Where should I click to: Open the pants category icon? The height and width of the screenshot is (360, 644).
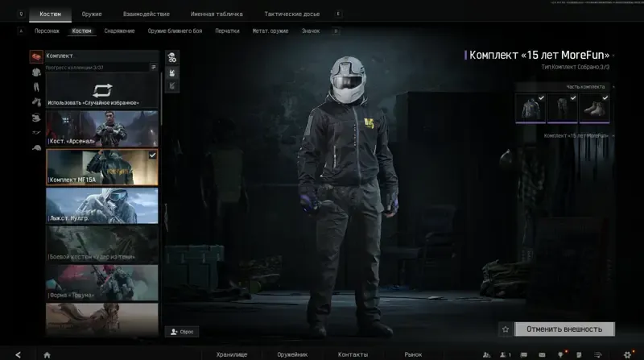36,87
